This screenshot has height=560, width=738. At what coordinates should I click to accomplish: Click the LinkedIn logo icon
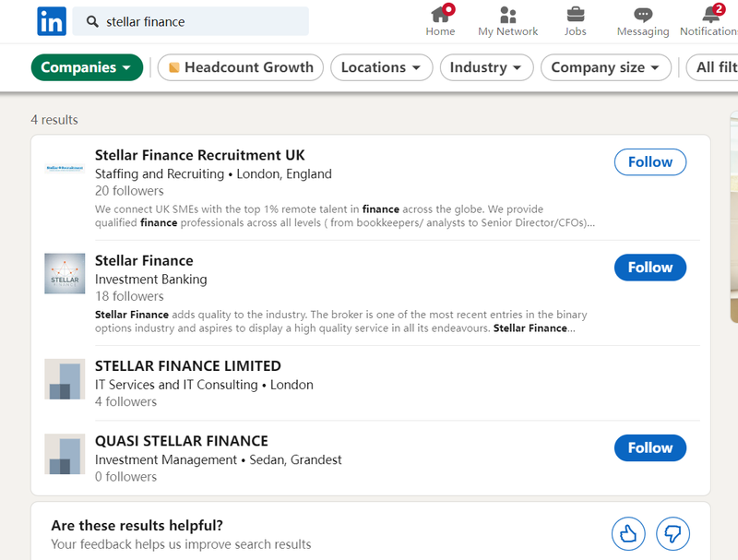(52, 21)
